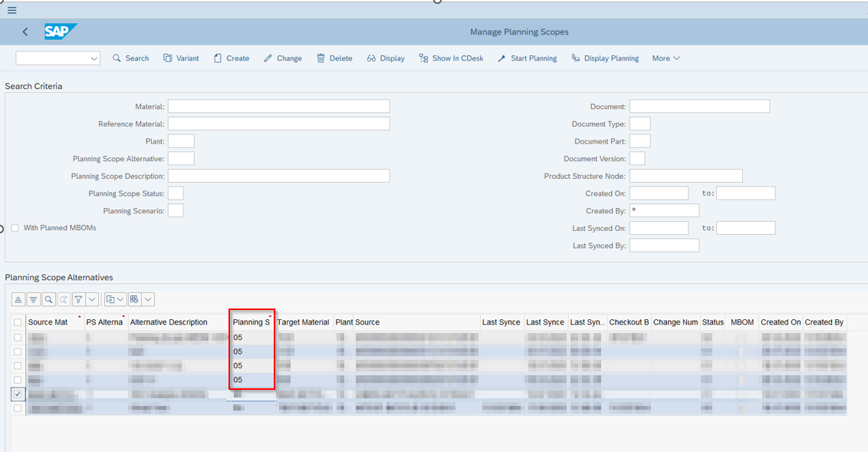Expand the table layout dropdown arrow
Image resolution: width=868 pixels, height=452 pixels.
[148, 299]
